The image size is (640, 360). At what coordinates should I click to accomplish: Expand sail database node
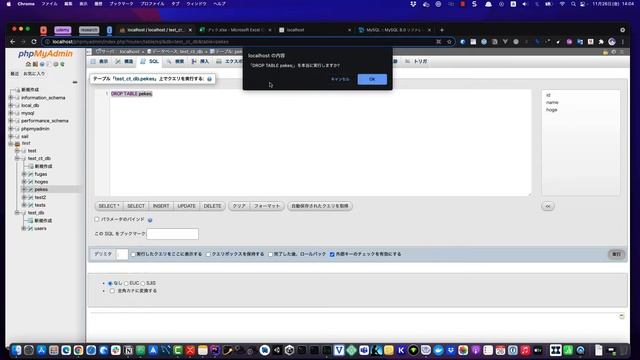[11, 136]
